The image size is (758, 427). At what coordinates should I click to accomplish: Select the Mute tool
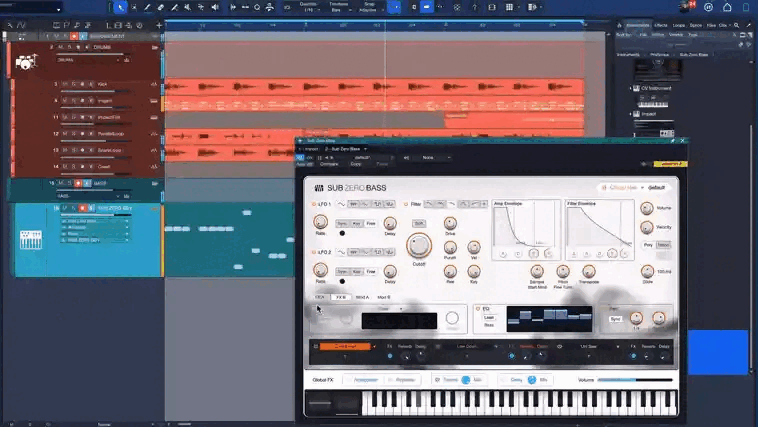tap(187, 7)
